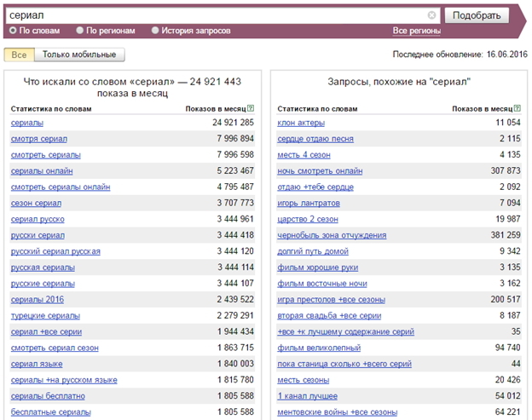Open the 'игорь лантратов' link
This screenshot has height=420, width=532.
(x=309, y=203)
